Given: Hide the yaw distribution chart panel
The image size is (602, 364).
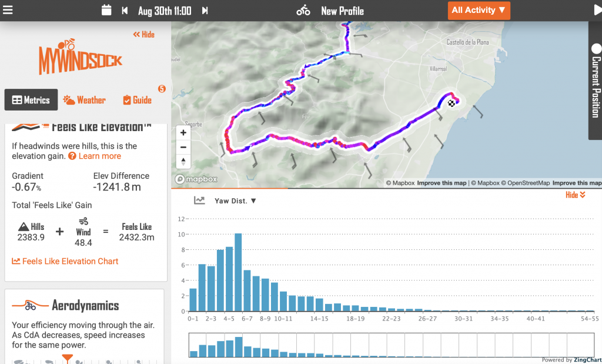Looking at the screenshot, I should tap(575, 195).
